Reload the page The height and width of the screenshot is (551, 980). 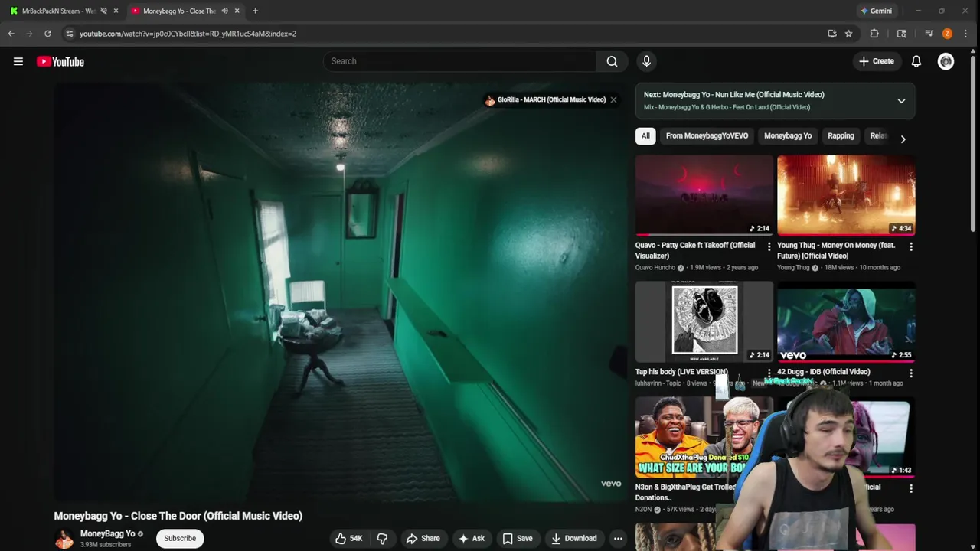(47, 34)
